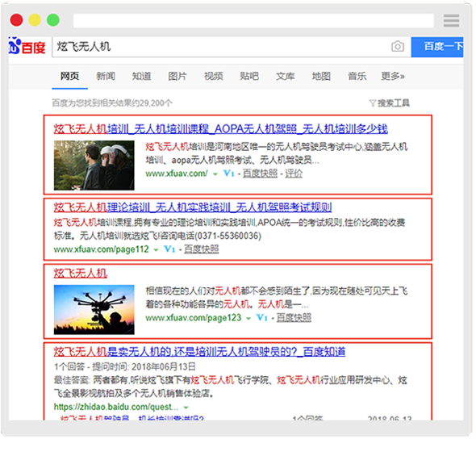Click the 炫飞无人机 search input field
476x460 pixels.
click(232, 47)
